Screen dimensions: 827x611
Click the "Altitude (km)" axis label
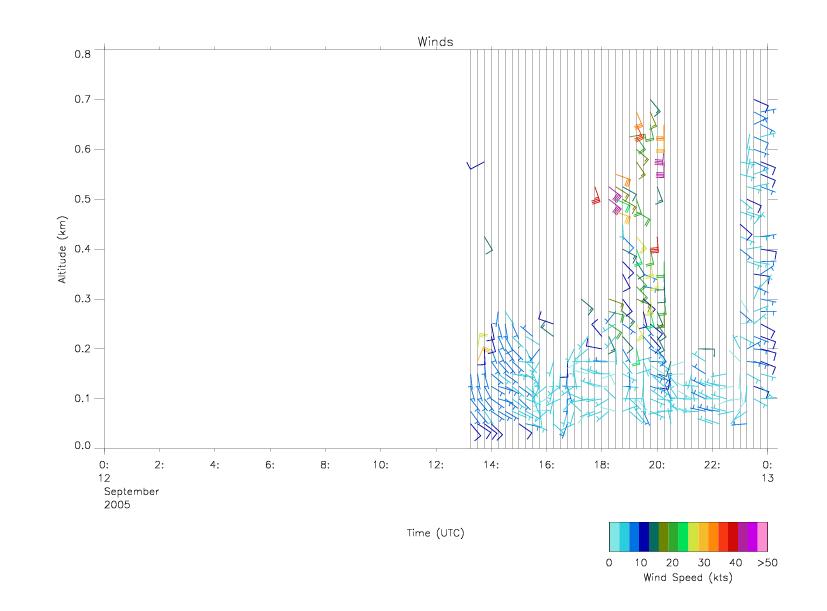(x=63, y=250)
